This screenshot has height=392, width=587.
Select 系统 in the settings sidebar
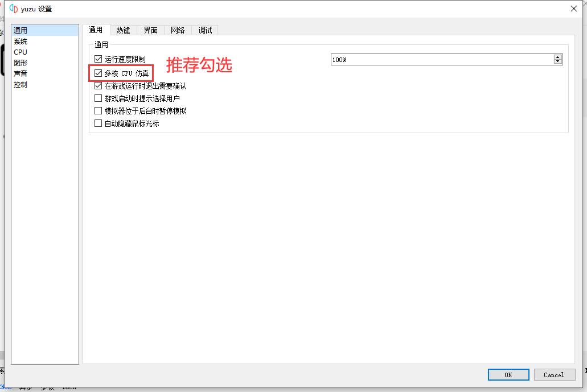(21, 41)
